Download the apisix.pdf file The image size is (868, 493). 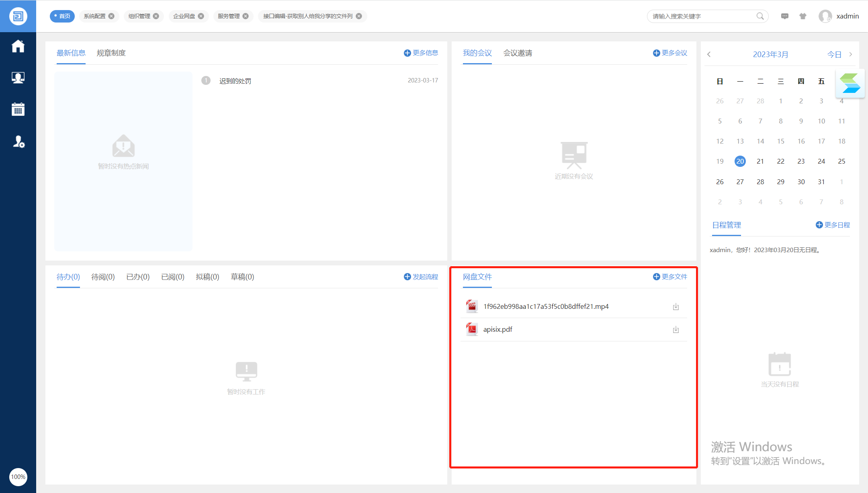[x=676, y=330]
